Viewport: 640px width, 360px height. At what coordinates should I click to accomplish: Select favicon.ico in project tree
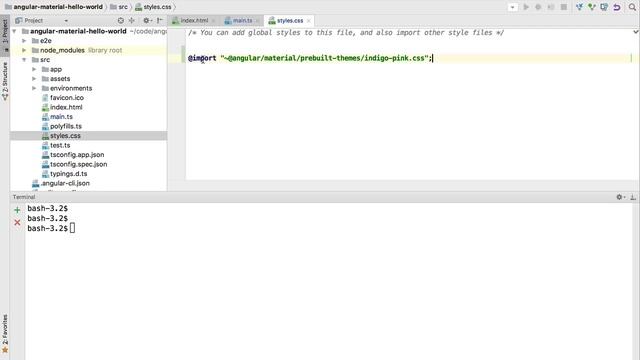tap(67, 98)
